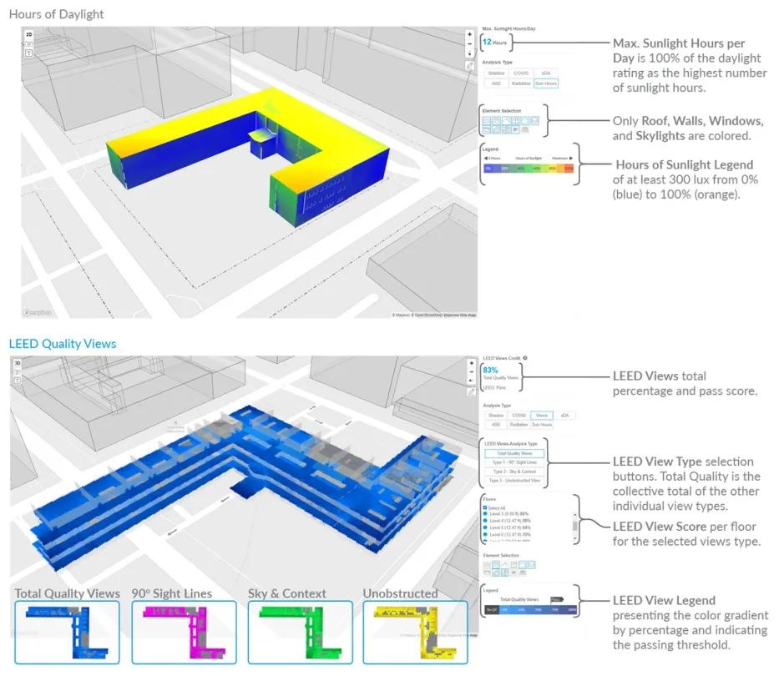Click the pencil icon beside daylight map

pyautogui.click(x=469, y=65)
